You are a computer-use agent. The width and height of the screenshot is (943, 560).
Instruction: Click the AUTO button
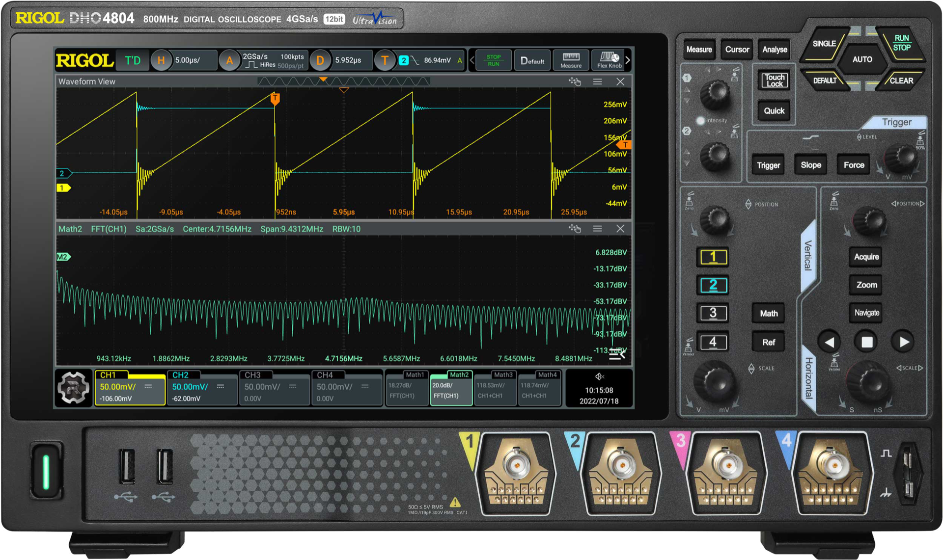pos(862,59)
